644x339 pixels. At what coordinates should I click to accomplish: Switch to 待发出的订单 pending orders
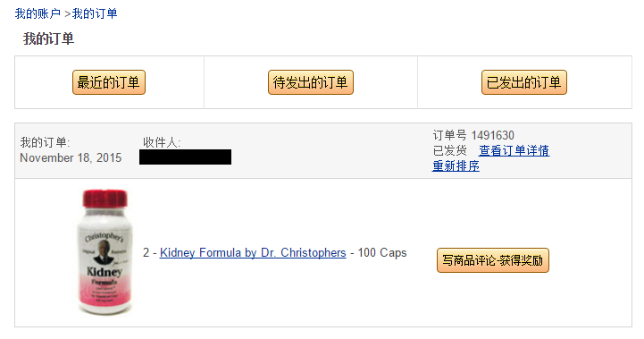311,82
